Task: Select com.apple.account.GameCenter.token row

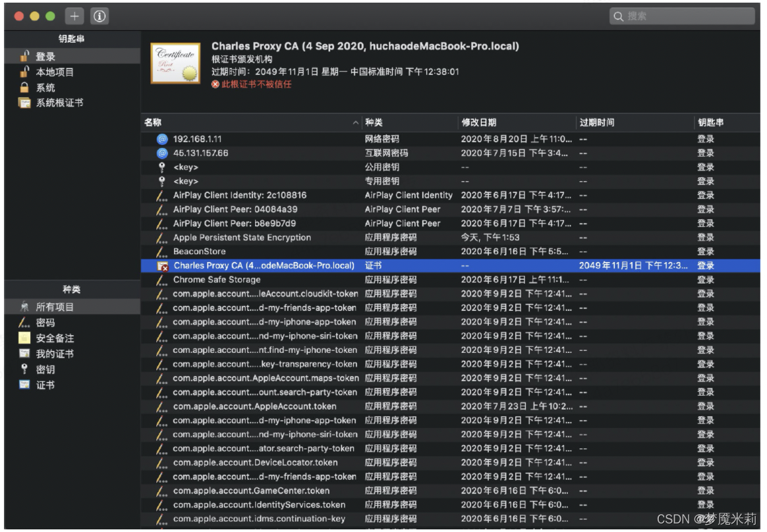Action: [451, 491]
